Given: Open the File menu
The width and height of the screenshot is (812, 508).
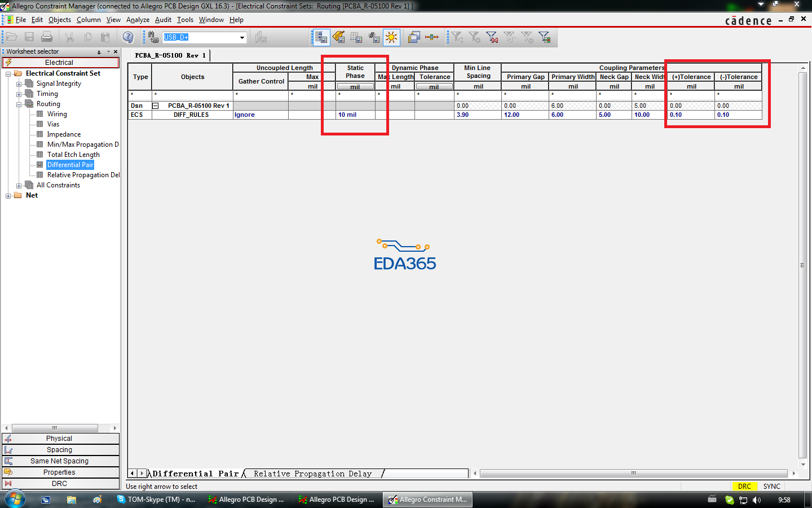Looking at the screenshot, I should [x=21, y=20].
